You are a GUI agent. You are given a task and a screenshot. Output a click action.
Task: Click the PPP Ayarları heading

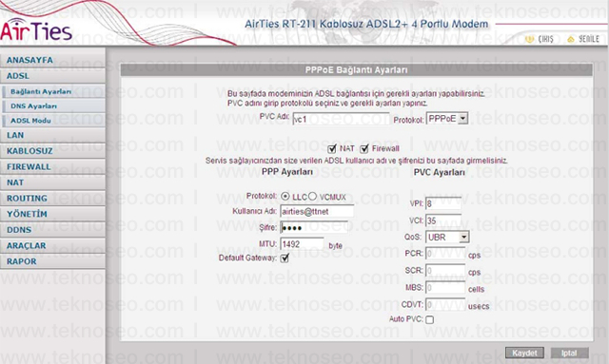(x=287, y=172)
